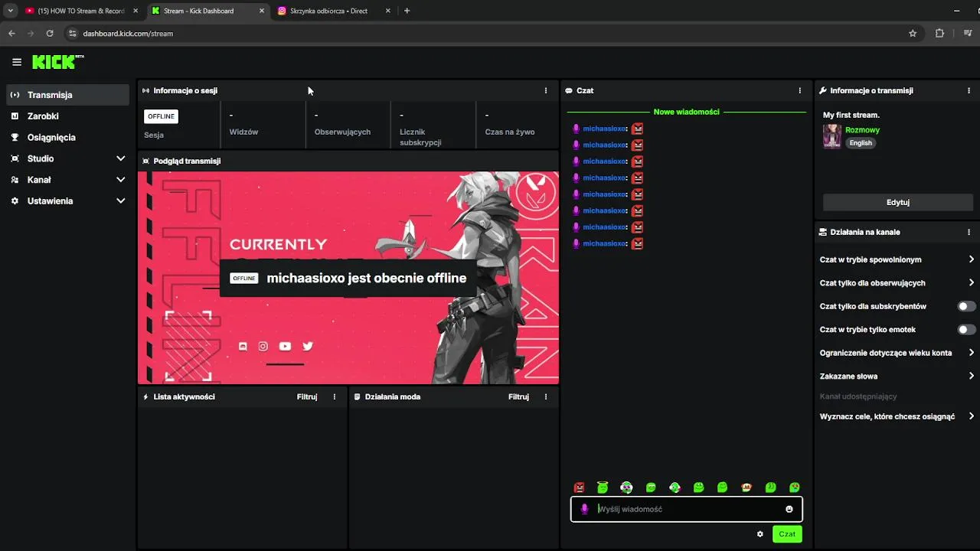Click the Rozmowy category thumbnail
Image resolution: width=980 pixels, height=551 pixels.
832,136
